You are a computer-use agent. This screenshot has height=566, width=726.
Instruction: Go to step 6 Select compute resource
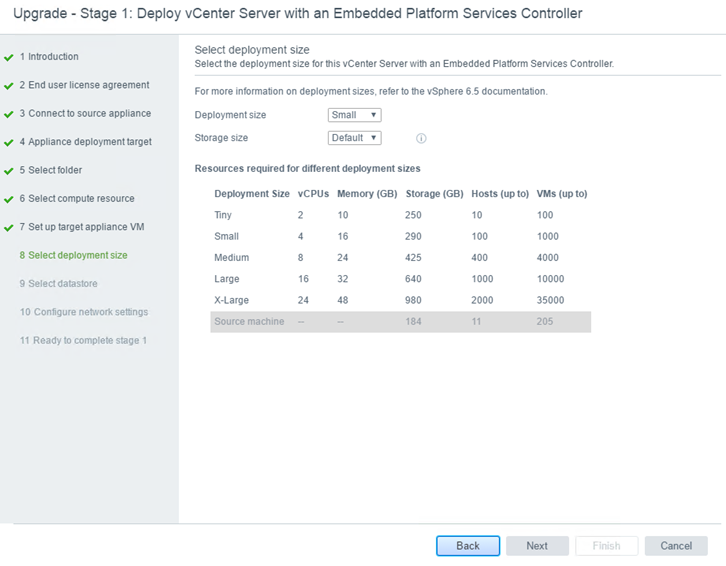coord(77,198)
